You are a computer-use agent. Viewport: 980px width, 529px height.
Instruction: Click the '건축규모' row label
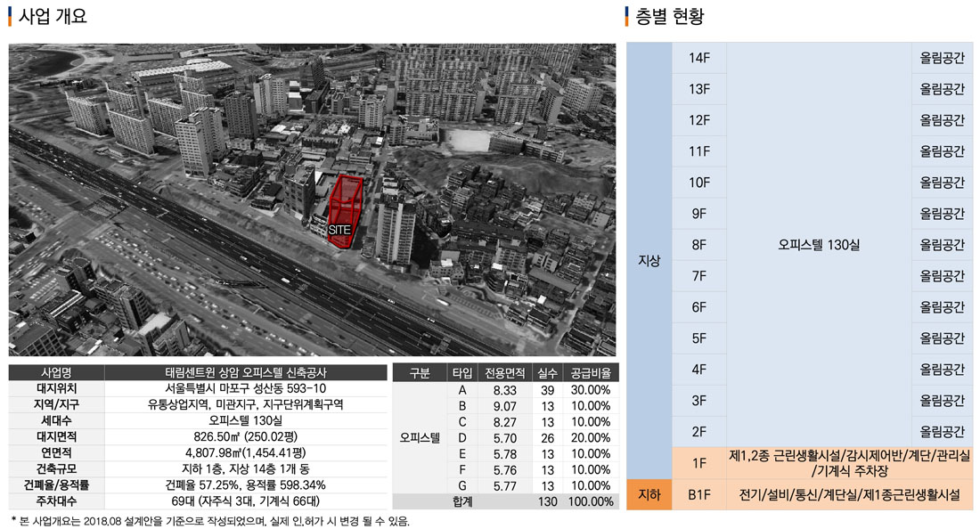tap(56, 469)
